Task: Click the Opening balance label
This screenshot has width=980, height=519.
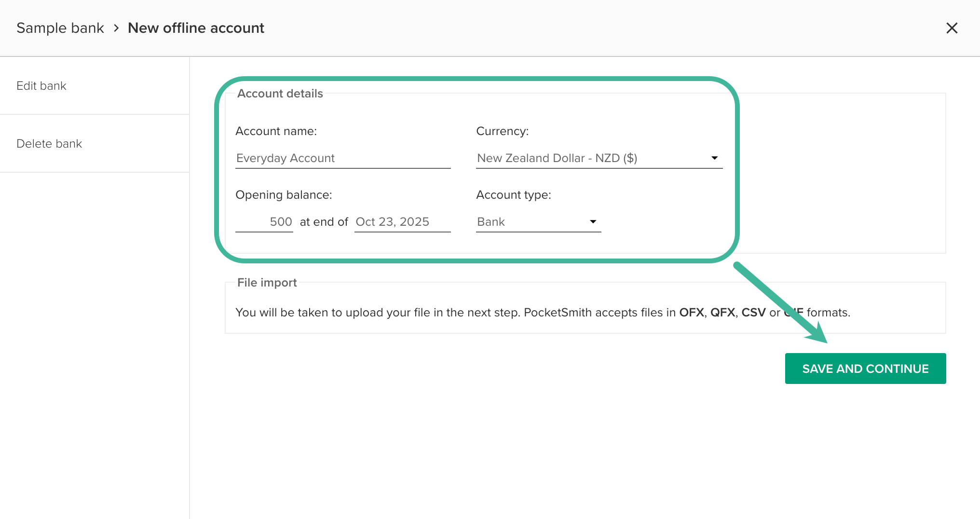Action: pos(284,195)
